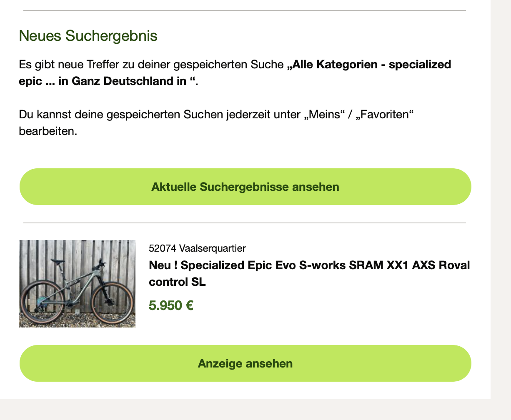Screen dimensions: 511x420
Task: Click the divider line above the listing
Action: point(244,223)
